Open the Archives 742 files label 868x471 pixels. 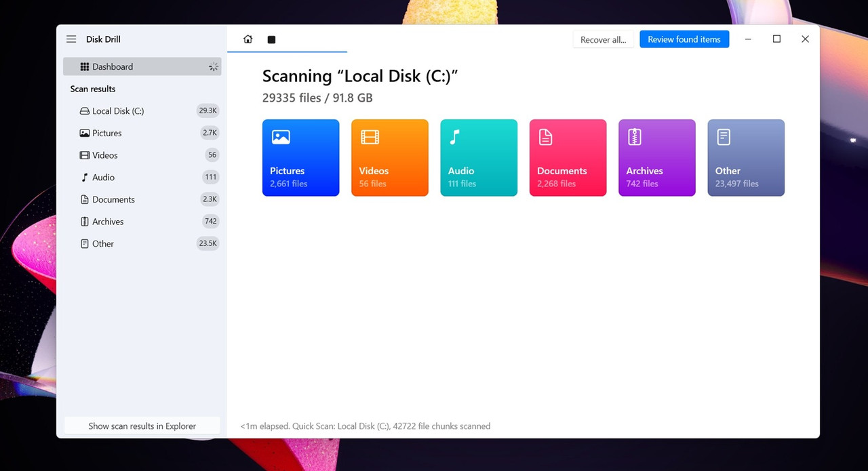(x=642, y=184)
